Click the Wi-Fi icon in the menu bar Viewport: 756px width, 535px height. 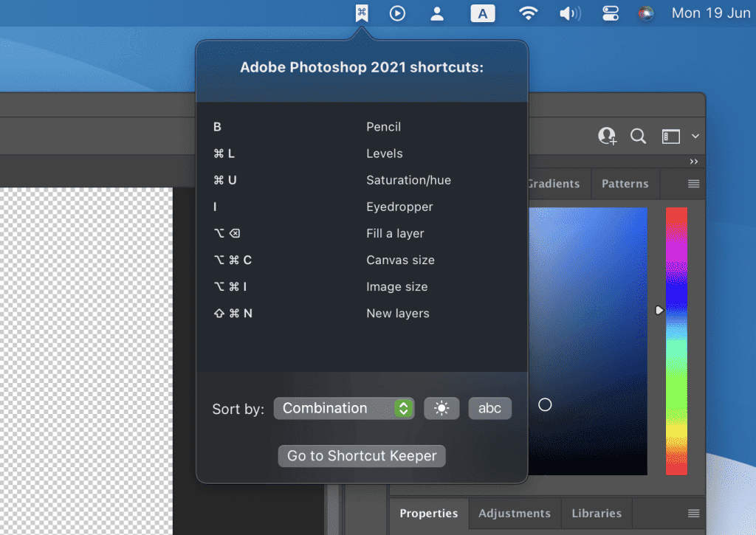click(x=528, y=13)
